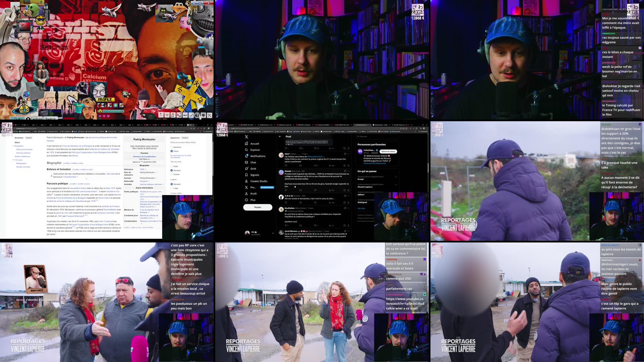This screenshot has width=644, height=362.
Task: Open Explorer search in X sidebar
Action: coord(255,150)
